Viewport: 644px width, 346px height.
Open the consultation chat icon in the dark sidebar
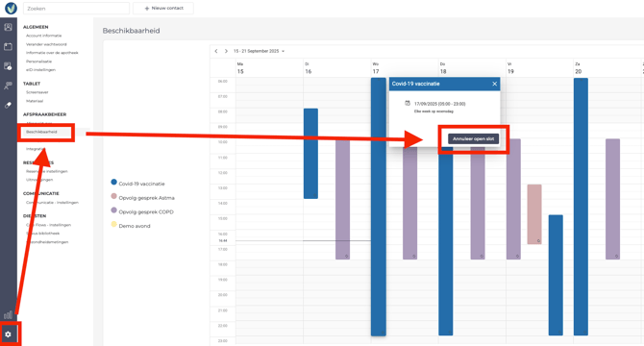8,86
